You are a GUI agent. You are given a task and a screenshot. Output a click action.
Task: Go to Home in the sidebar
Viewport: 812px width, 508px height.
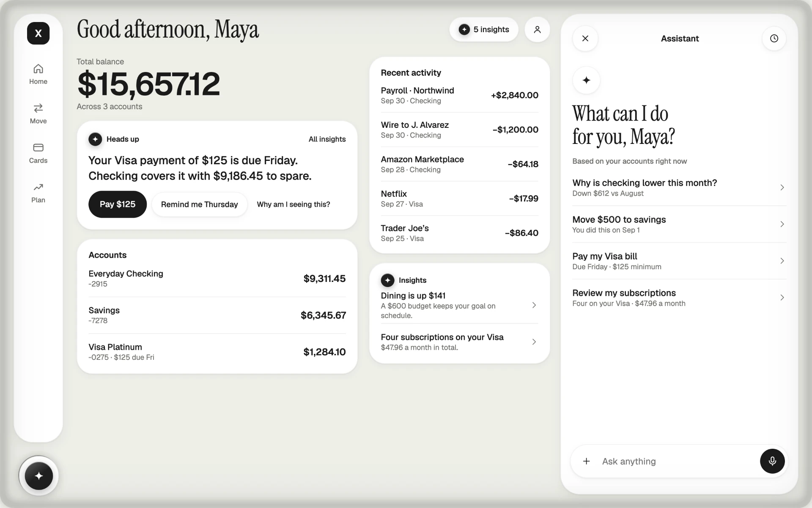(38, 74)
